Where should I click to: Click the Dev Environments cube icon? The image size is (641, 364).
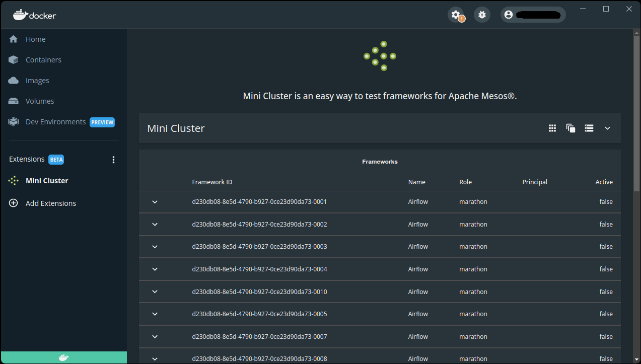14,122
